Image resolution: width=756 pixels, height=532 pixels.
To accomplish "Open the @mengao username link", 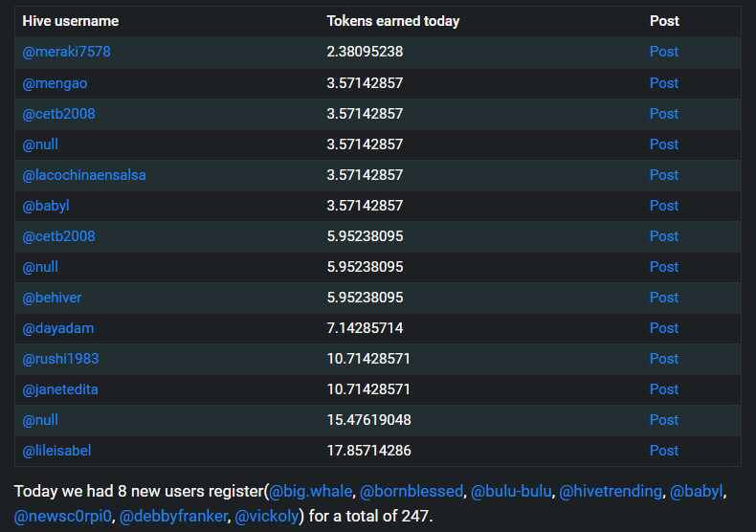I will coord(55,83).
